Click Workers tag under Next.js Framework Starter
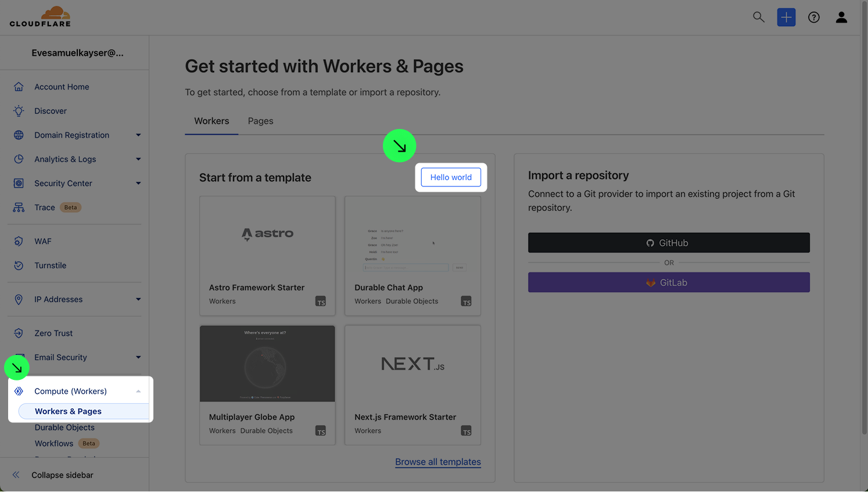Image resolution: width=868 pixels, height=492 pixels. click(x=368, y=431)
